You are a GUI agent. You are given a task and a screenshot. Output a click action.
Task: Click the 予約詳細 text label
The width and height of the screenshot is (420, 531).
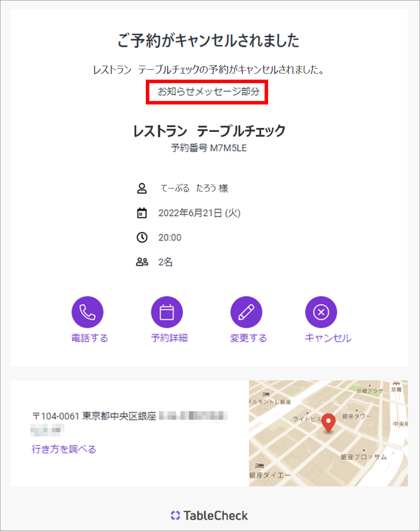[170, 338]
